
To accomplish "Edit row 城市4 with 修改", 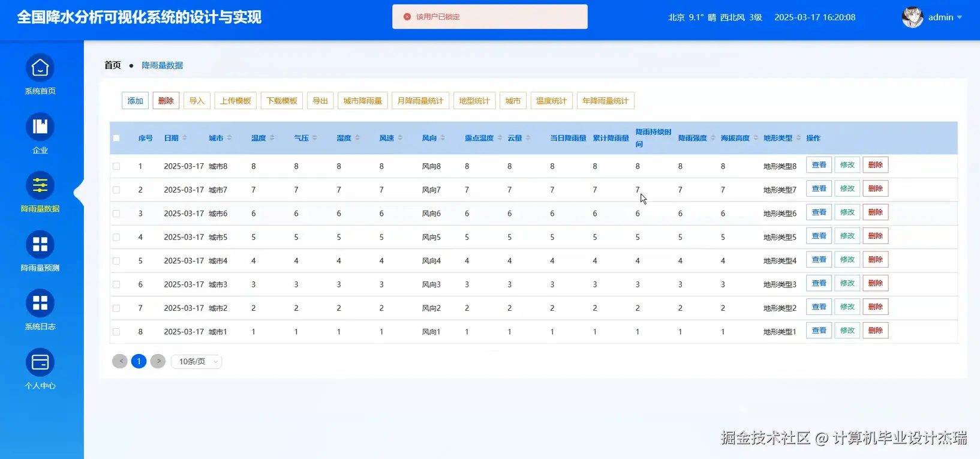I will [847, 260].
